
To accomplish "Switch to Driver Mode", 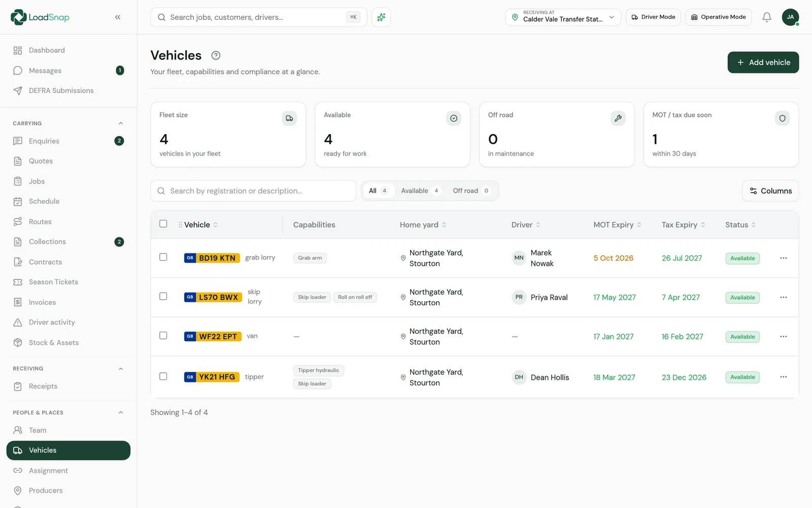I will (653, 17).
